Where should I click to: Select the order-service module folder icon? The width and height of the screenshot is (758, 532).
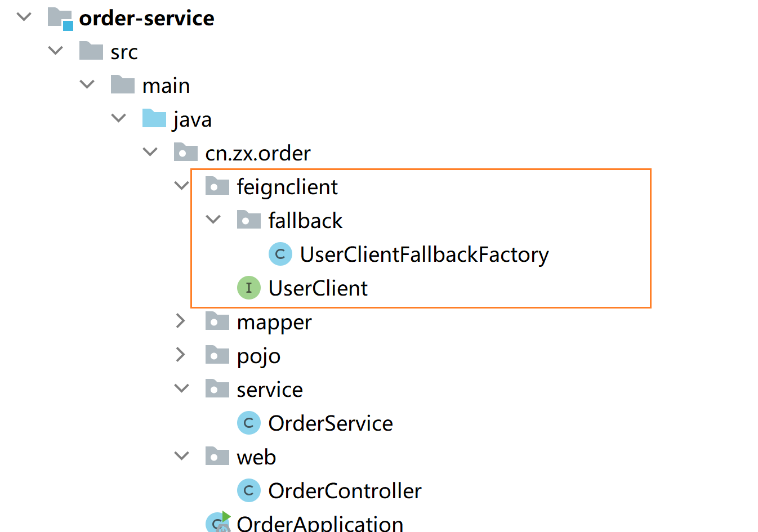(60, 19)
